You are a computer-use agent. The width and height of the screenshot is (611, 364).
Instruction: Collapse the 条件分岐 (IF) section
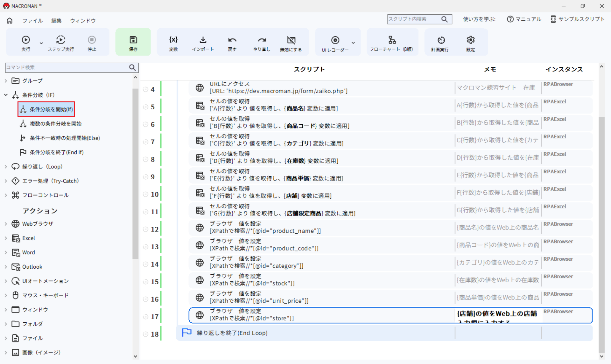coord(5,95)
